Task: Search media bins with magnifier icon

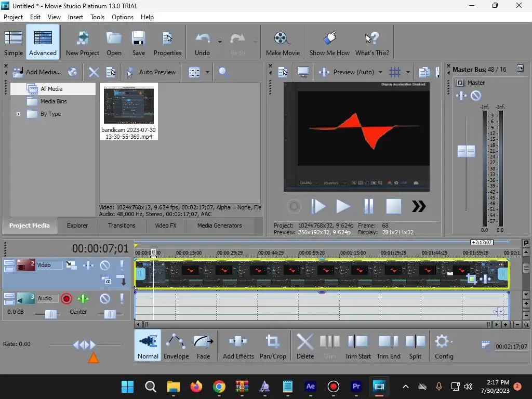Action: coord(223,72)
